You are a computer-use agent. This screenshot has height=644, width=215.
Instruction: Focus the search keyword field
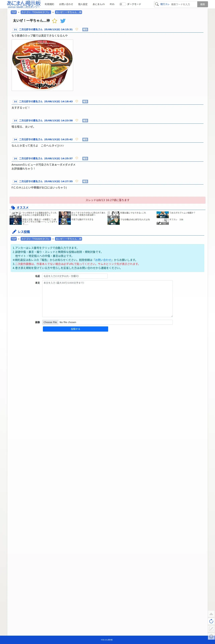[184, 4]
